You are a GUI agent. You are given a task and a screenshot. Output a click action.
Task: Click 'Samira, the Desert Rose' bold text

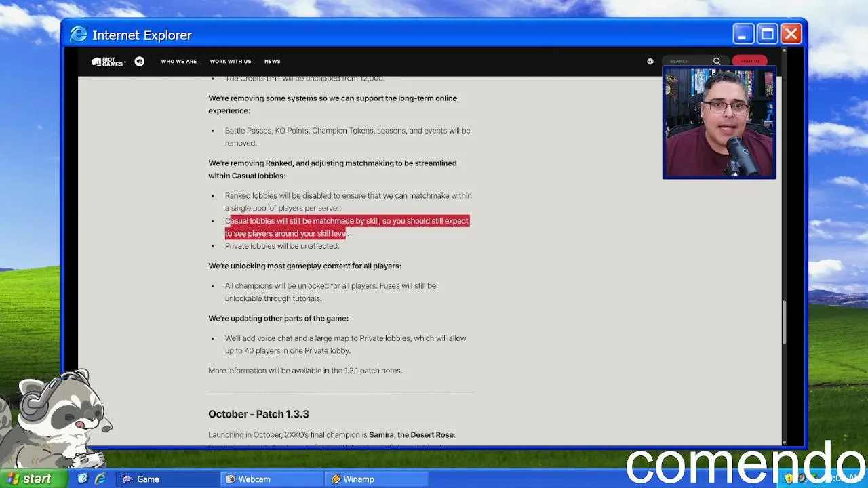[412, 435]
